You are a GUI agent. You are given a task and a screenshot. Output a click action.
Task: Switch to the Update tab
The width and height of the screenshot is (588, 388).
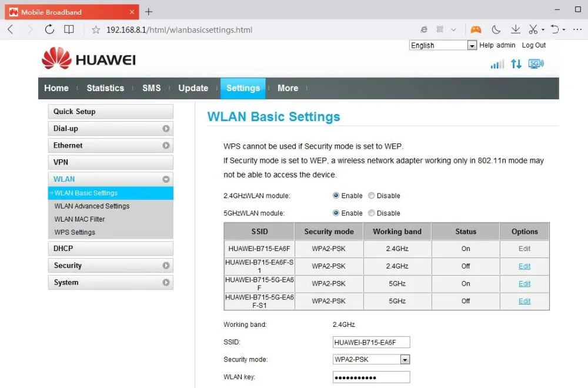pyautogui.click(x=193, y=88)
